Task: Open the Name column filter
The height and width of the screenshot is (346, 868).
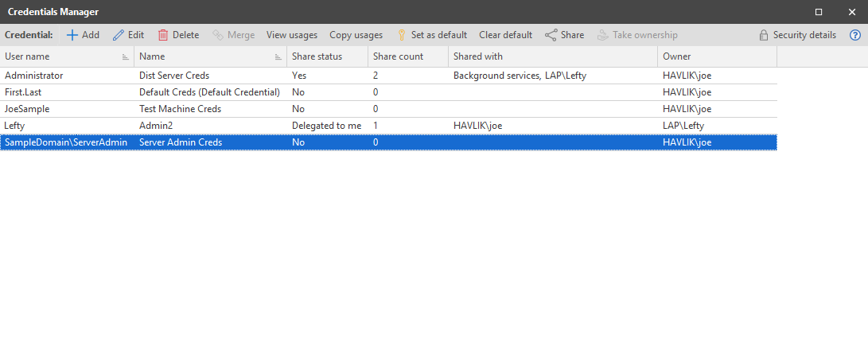Action: point(278,57)
